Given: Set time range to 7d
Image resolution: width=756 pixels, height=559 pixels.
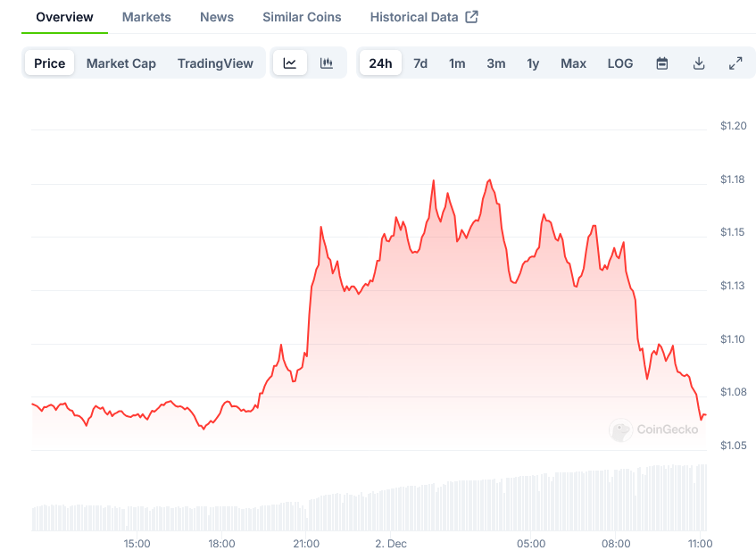Looking at the screenshot, I should (x=420, y=63).
